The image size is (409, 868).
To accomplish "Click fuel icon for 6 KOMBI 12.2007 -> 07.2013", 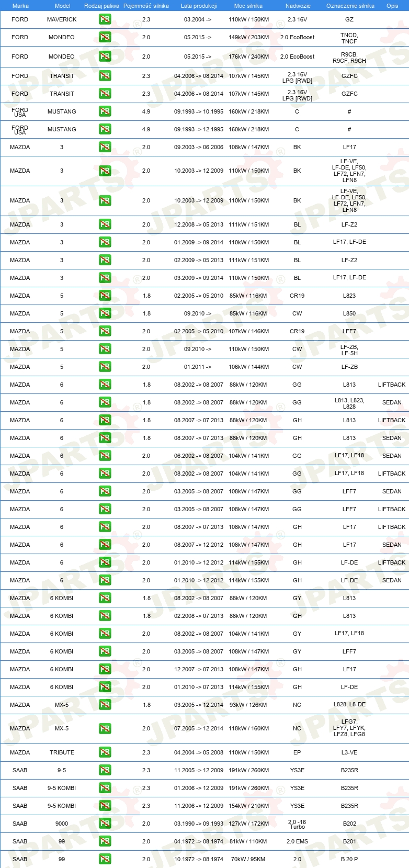I will point(105,669).
